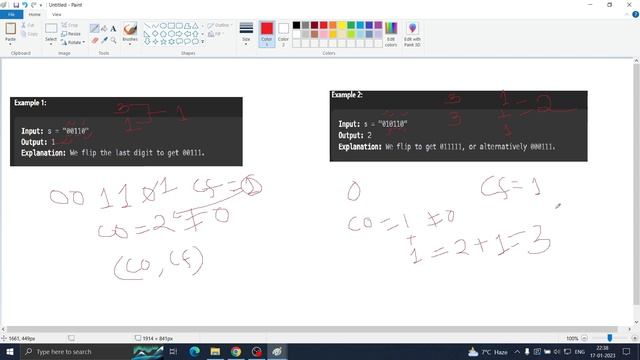The height and width of the screenshot is (360, 640).
Task: Pick the Five-point star shape
Action: coord(163,41)
